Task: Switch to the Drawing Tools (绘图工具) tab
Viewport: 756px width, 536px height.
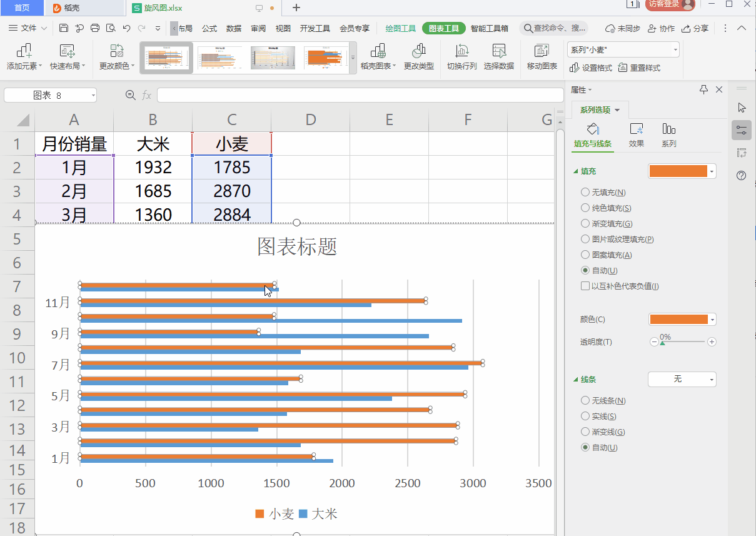Action: pos(401,28)
